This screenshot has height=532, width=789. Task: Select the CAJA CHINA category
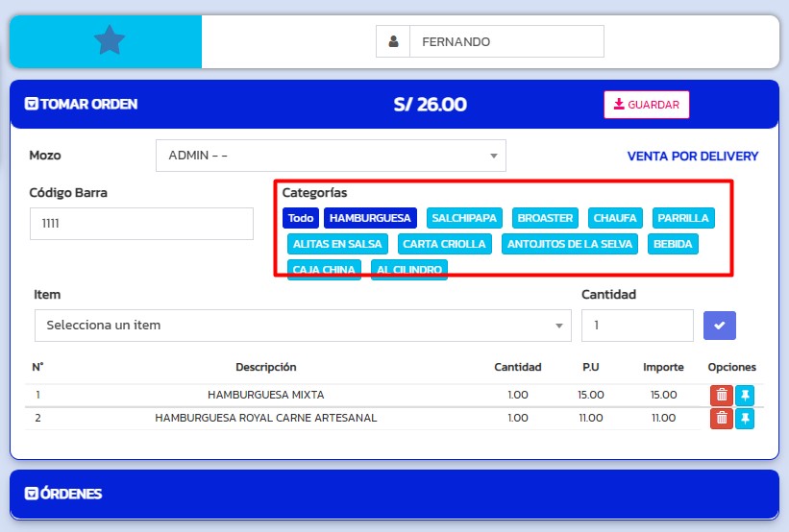324,270
